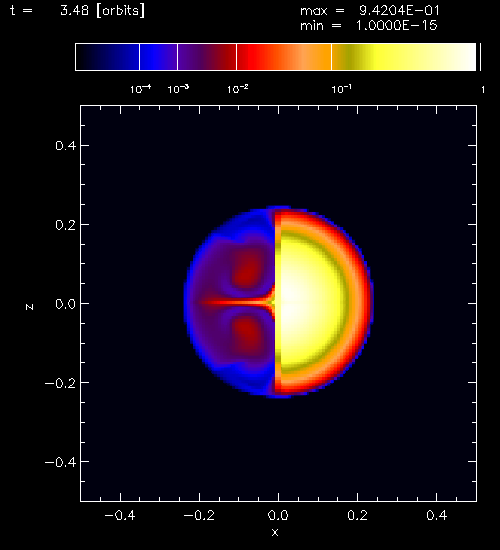Viewport: 500px width, 550px height.
Task: Click the 10⁻¹ colorbar tick label
Action: [341, 89]
